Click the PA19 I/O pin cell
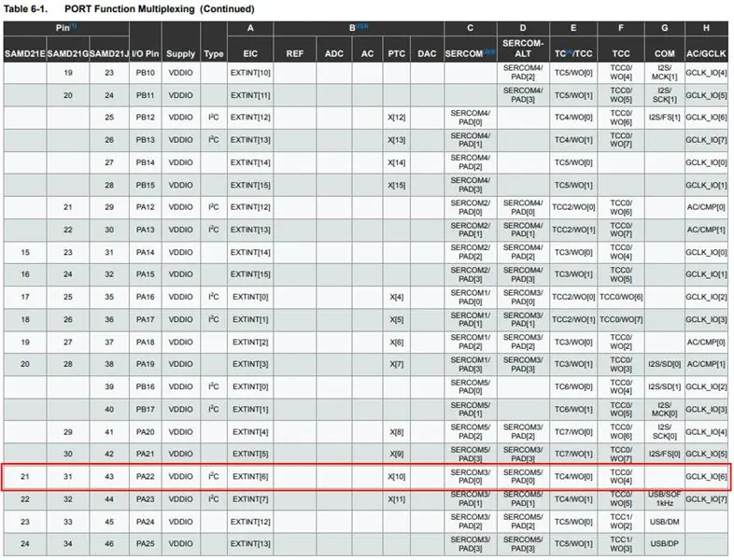Screen dimensions: 734x560 (145, 364)
